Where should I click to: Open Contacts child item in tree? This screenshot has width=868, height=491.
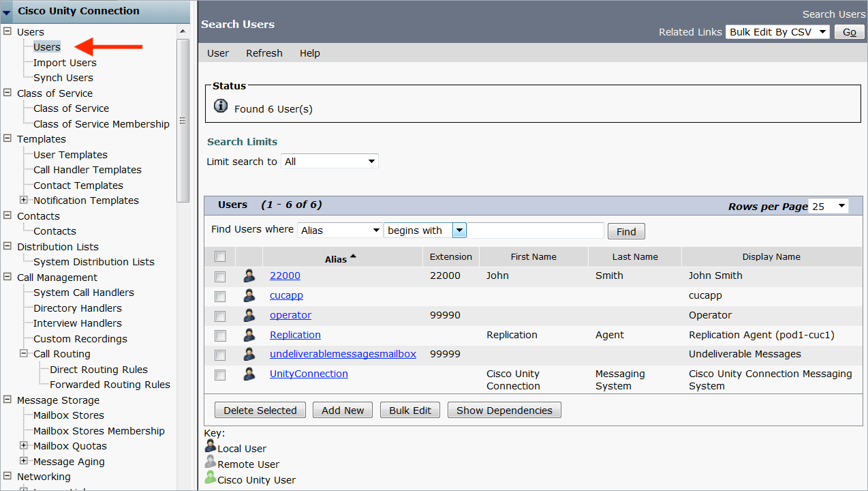tap(55, 231)
